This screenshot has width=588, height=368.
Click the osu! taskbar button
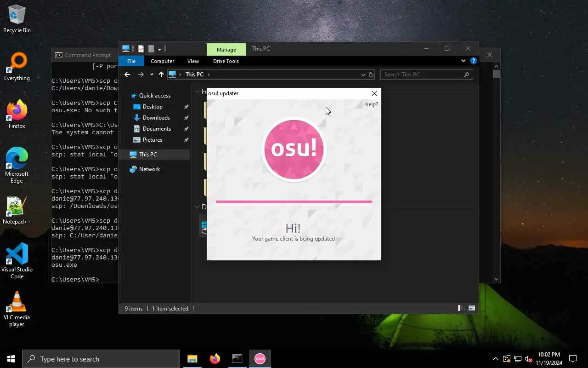pyautogui.click(x=260, y=359)
